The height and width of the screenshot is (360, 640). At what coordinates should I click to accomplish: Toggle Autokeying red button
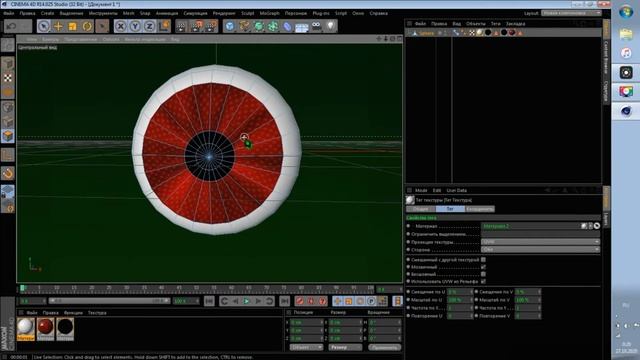click(311, 301)
